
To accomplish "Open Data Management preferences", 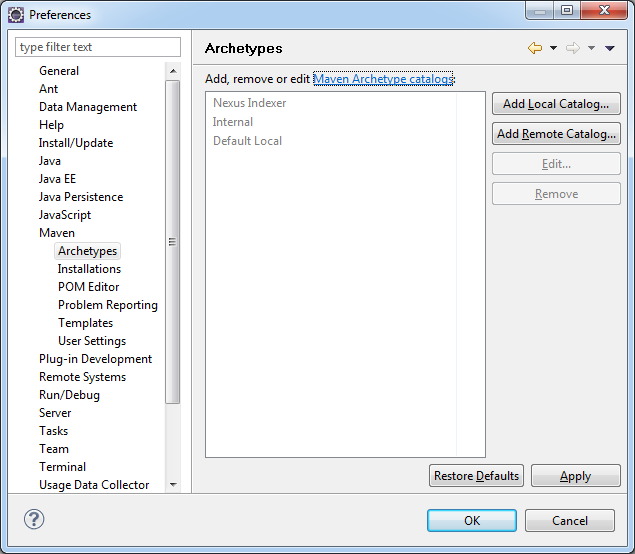I will [x=88, y=107].
